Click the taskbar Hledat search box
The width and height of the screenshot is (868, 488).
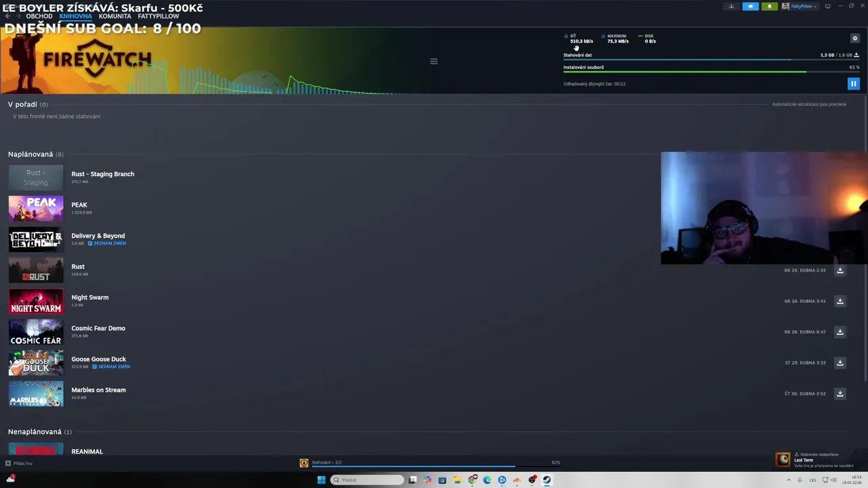pyautogui.click(x=367, y=480)
